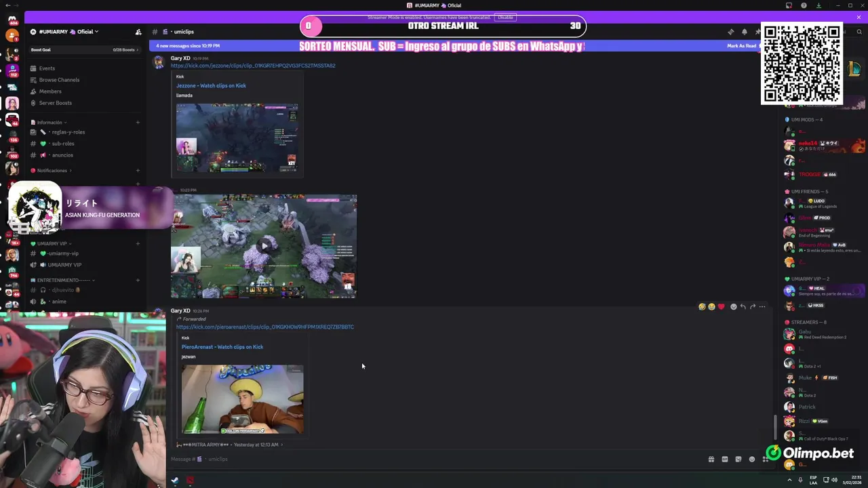Open the gift icon in message bar
This screenshot has height=488, width=868.
pos(711,460)
